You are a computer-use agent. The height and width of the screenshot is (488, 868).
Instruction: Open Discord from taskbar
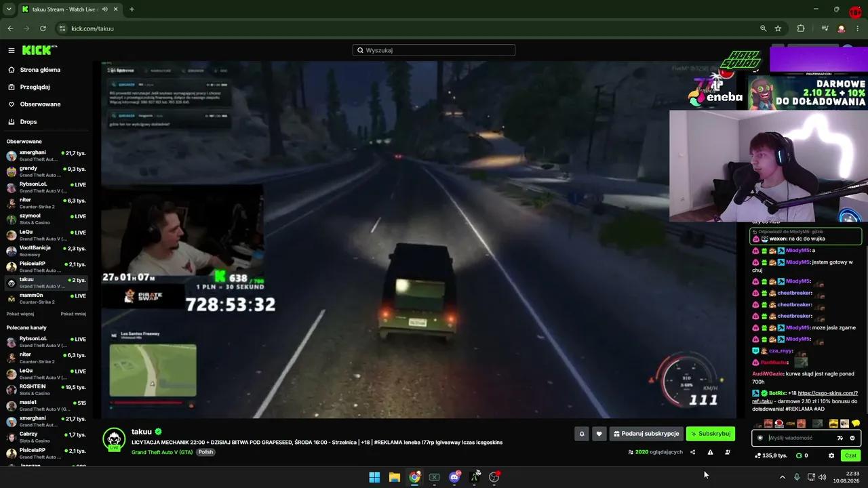454,477
